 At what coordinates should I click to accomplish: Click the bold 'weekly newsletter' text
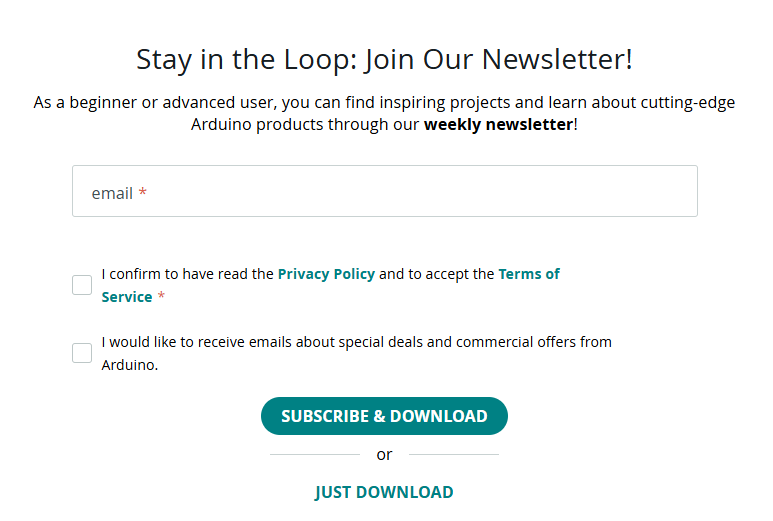[498, 125]
